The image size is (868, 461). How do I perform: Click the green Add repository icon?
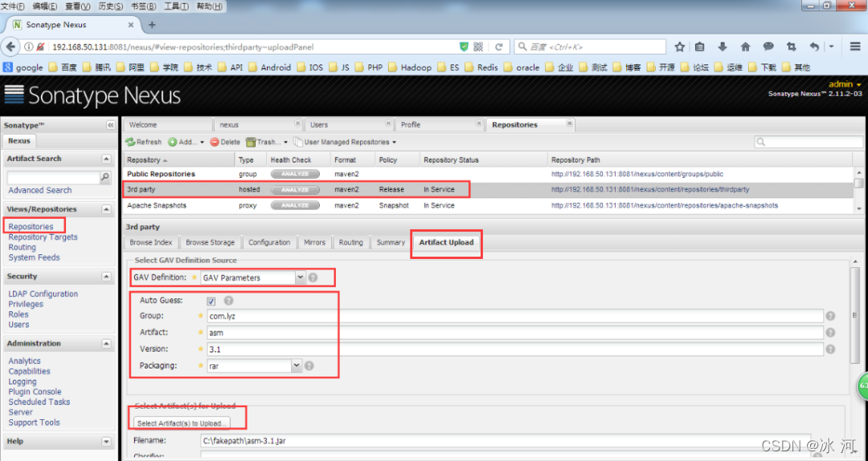tap(173, 142)
